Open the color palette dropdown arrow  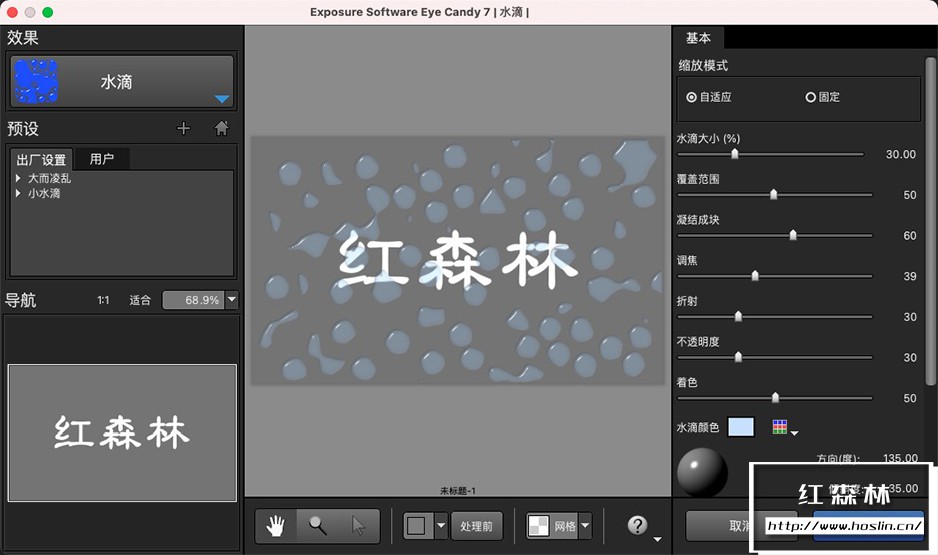coord(794,433)
